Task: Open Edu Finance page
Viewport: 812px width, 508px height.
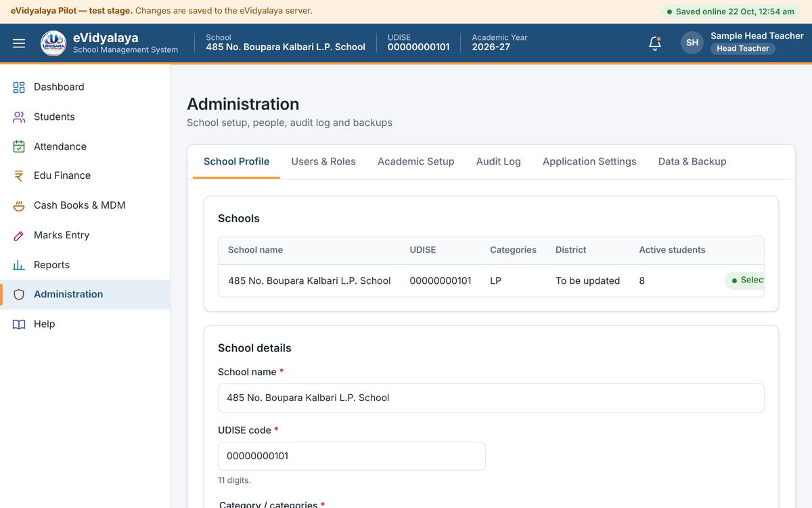Action: [85, 176]
